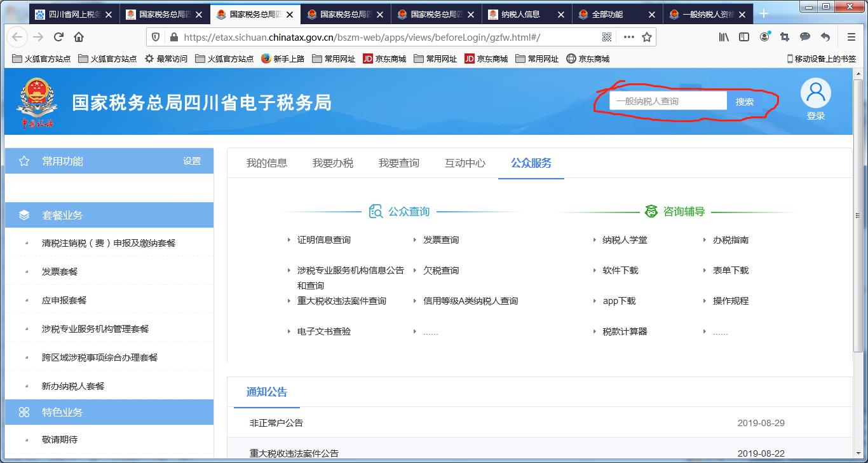Screen dimensions: 868x463
Task: Select the 套餐业务 stacked-layers icon in sidebar
Action: [x=24, y=215]
